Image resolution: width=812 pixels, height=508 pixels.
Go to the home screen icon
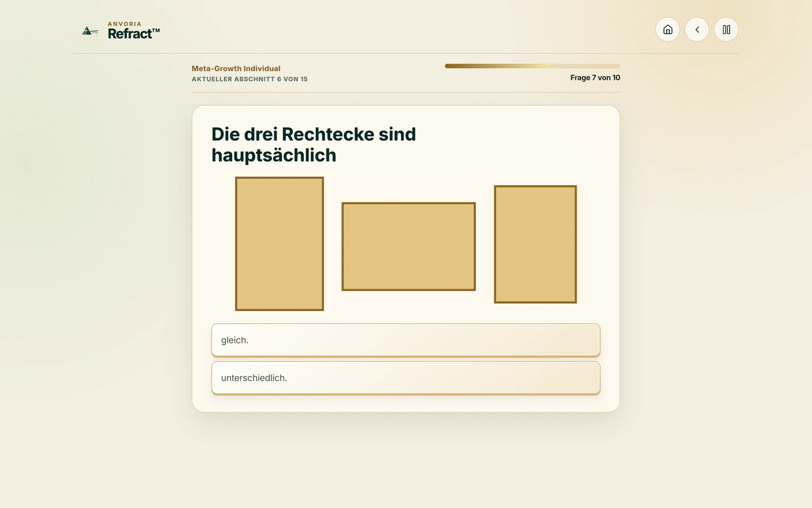point(667,30)
